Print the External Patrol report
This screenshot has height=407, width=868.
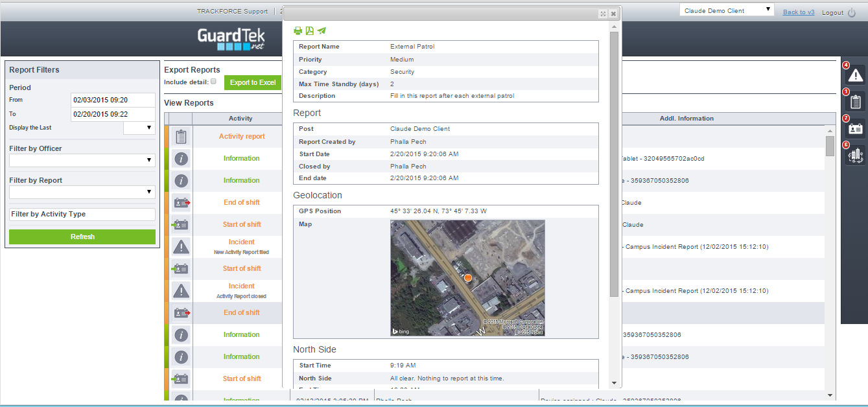point(298,31)
